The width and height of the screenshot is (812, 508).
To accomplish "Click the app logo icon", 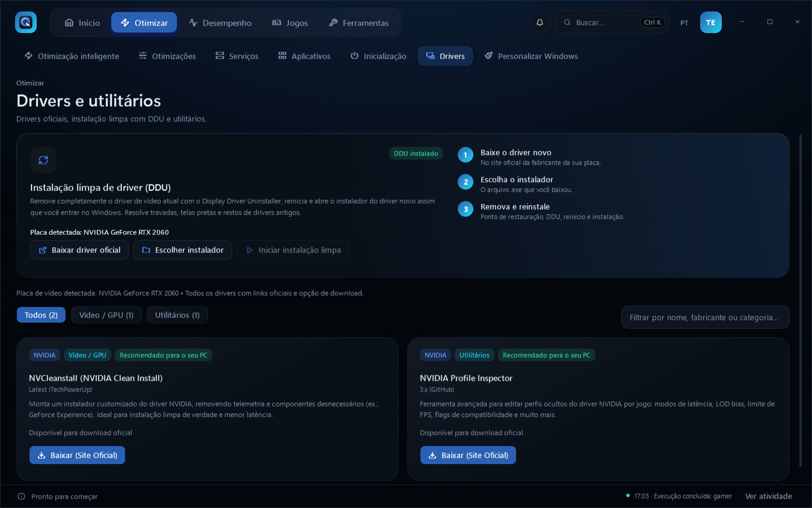I will pyautogui.click(x=26, y=23).
